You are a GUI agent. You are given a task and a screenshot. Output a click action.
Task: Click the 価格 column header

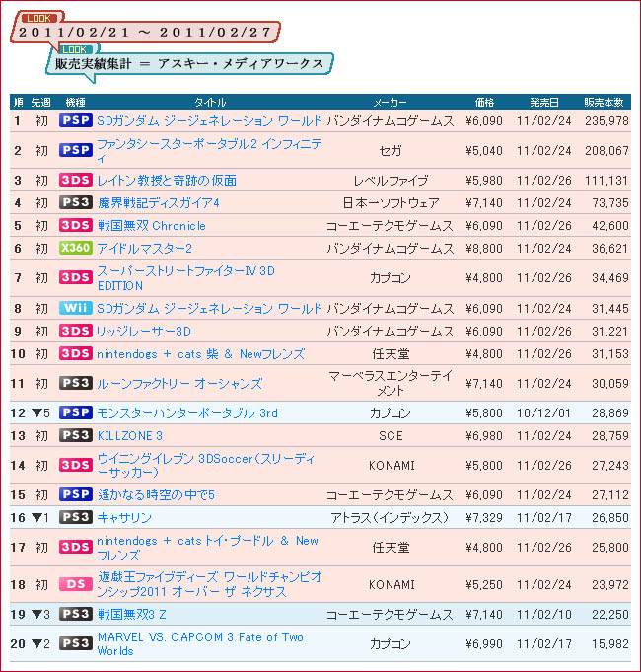pos(484,103)
